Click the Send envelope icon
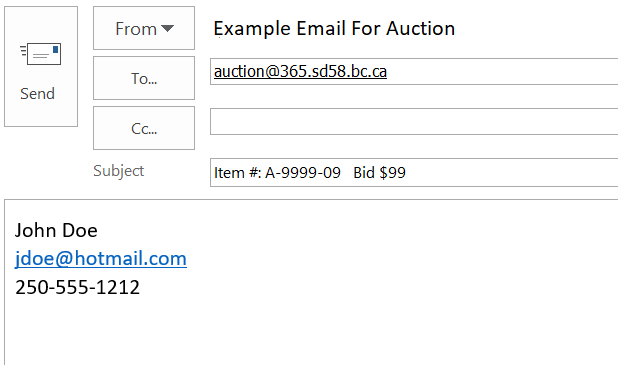 coord(41,54)
